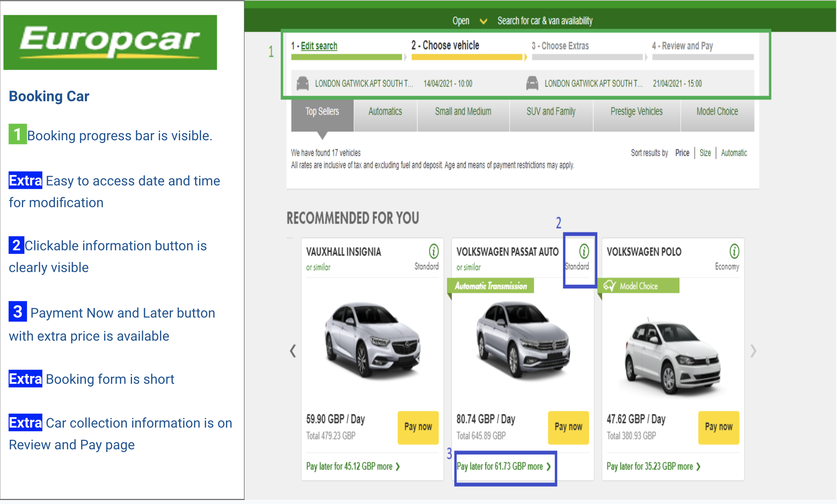Click the Europcar logo
The width and height of the screenshot is (837, 504).
click(x=110, y=42)
